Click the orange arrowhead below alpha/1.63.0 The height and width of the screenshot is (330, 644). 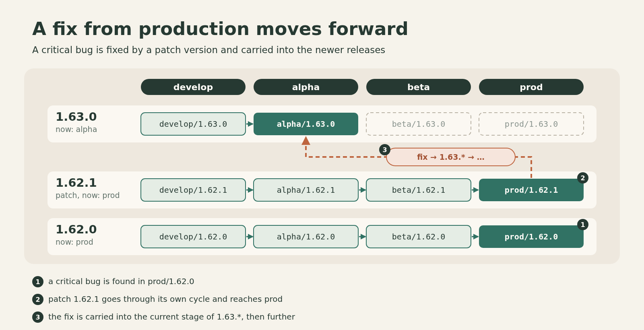(306, 140)
